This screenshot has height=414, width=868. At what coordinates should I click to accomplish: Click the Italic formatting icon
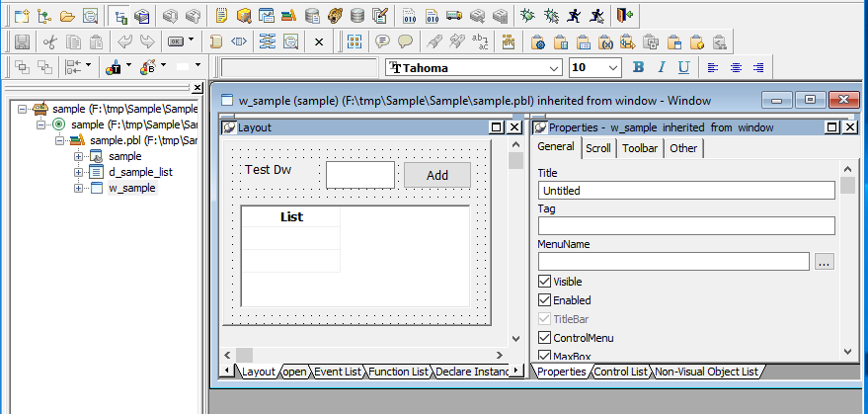(x=661, y=67)
